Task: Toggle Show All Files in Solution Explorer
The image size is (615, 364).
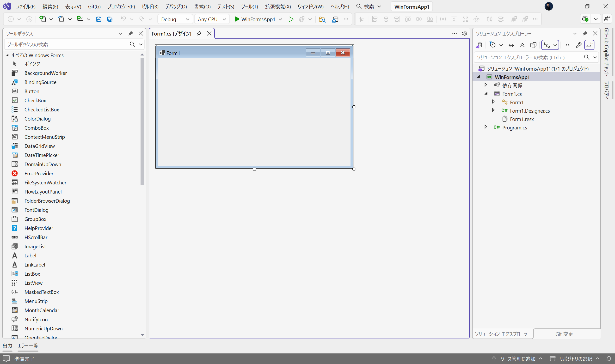Action: 533,45
